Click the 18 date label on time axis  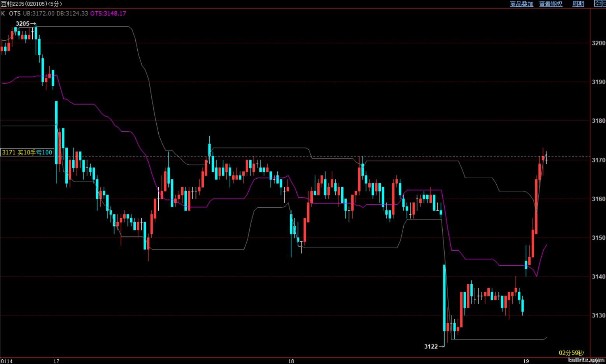click(x=291, y=361)
